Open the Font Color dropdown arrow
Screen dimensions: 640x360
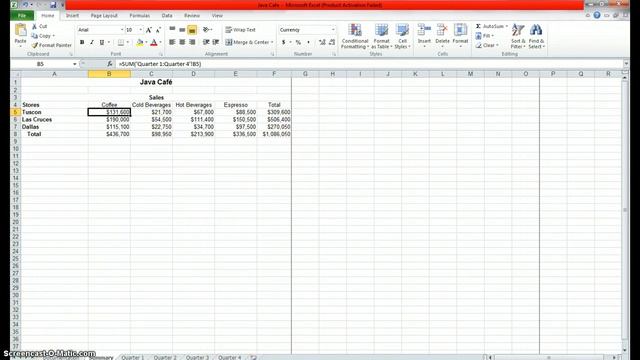click(x=160, y=42)
